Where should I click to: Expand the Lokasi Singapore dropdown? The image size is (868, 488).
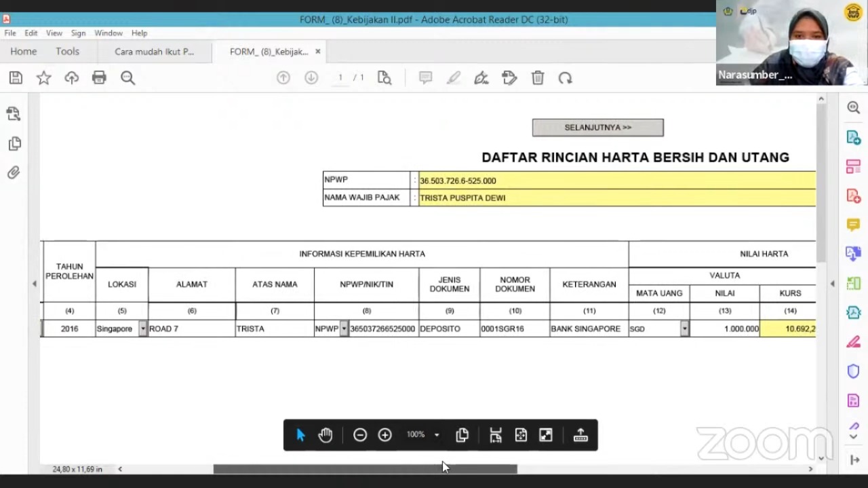pyautogui.click(x=142, y=329)
